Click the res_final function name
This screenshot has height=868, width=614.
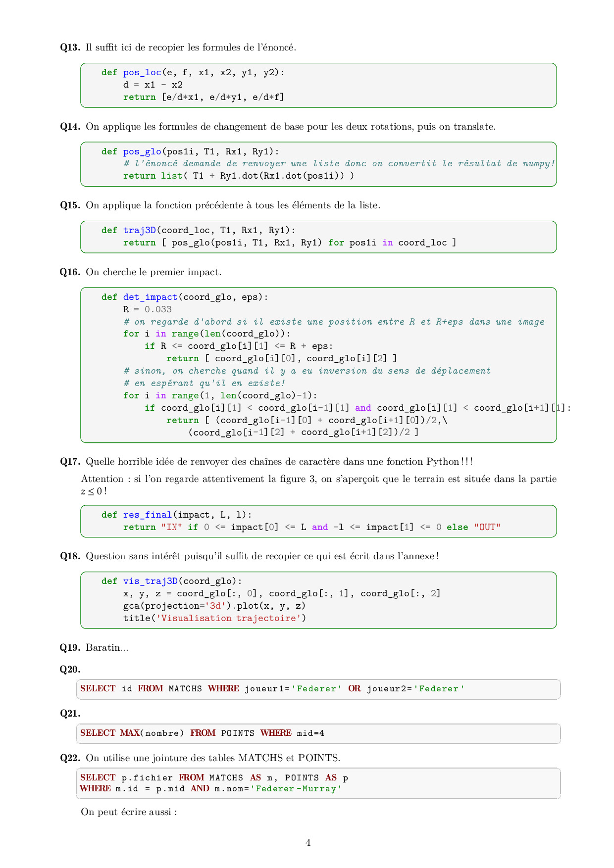(147, 515)
